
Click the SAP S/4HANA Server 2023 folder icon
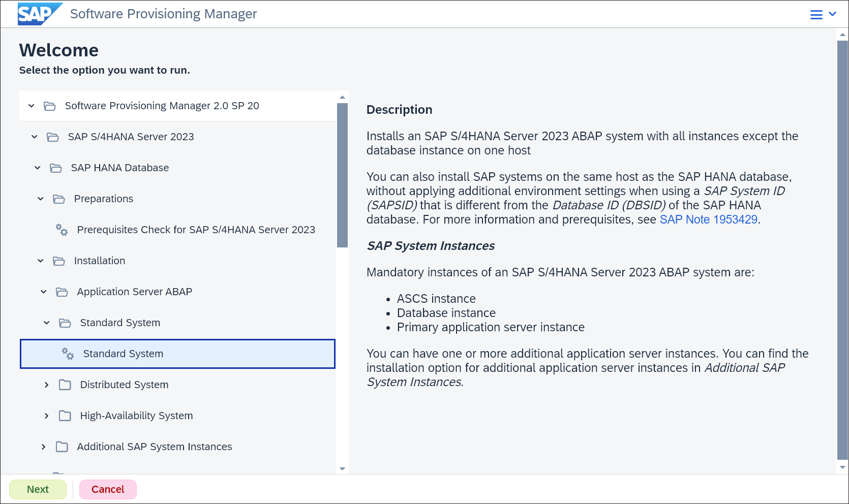tap(53, 137)
